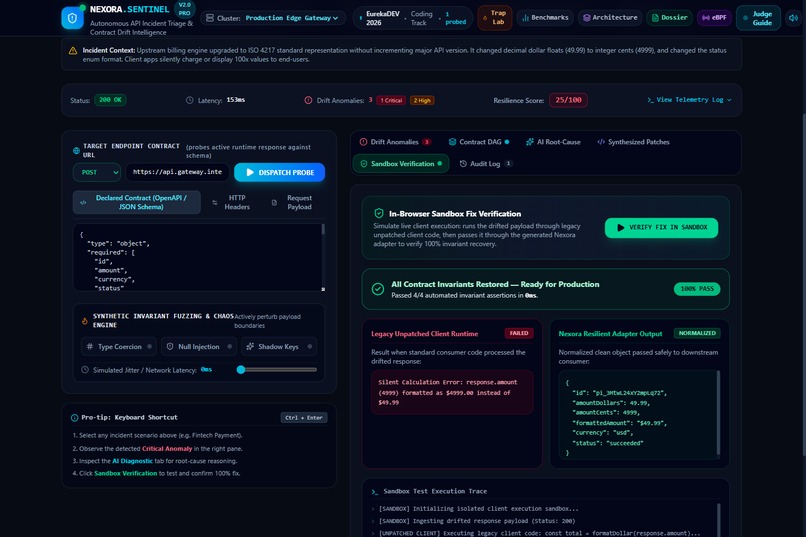Image resolution: width=806 pixels, height=537 pixels.
Task: Switch to HTTP Headers tab
Action: (x=231, y=202)
